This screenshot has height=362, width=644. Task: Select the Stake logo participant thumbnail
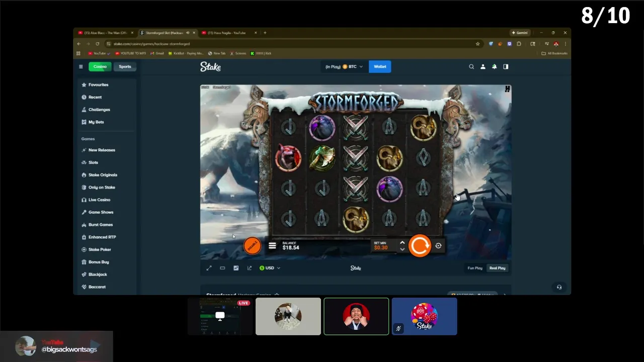[x=424, y=316]
